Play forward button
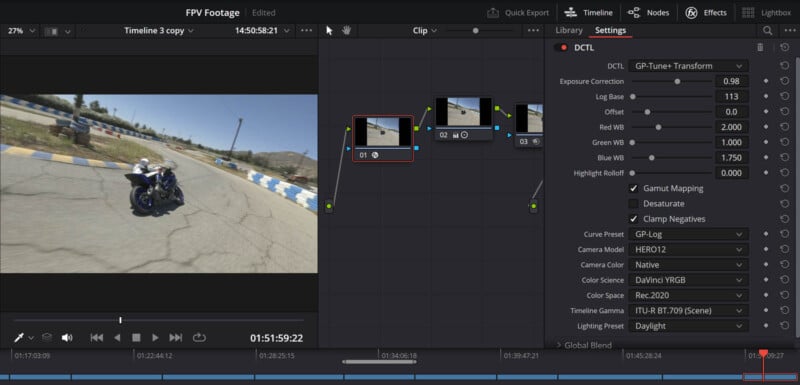 [155, 338]
